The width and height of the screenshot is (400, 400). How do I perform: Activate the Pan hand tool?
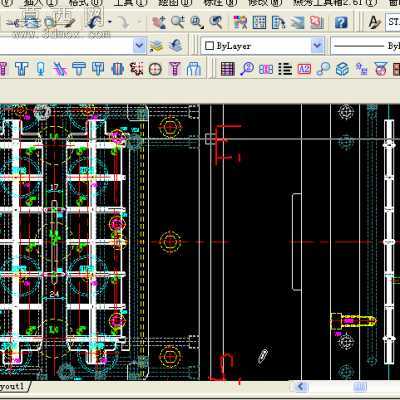pyautogui.click(x=159, y=22)
